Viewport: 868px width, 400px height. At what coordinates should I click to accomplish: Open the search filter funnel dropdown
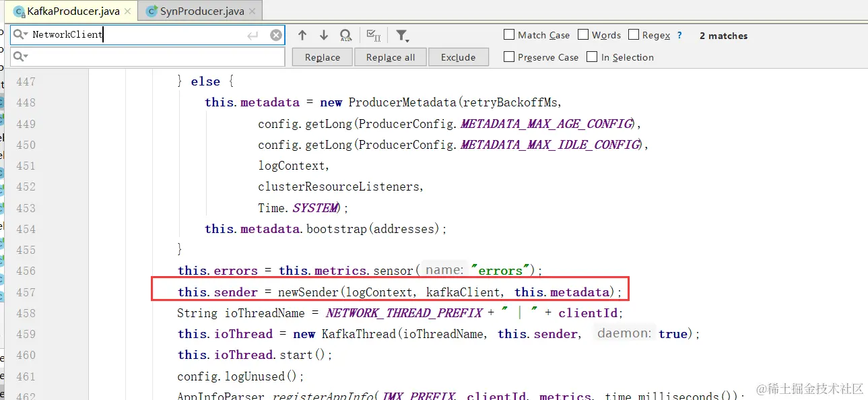(x=402, y=36)
